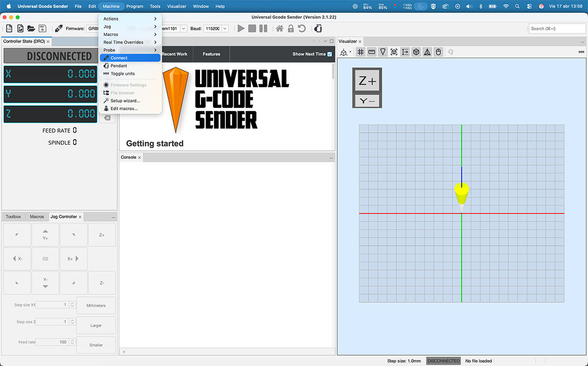Image resolution: width=588 pixels, height=366 pixels.
Task: Click the Y+ jog button
Action: (45, 235)
